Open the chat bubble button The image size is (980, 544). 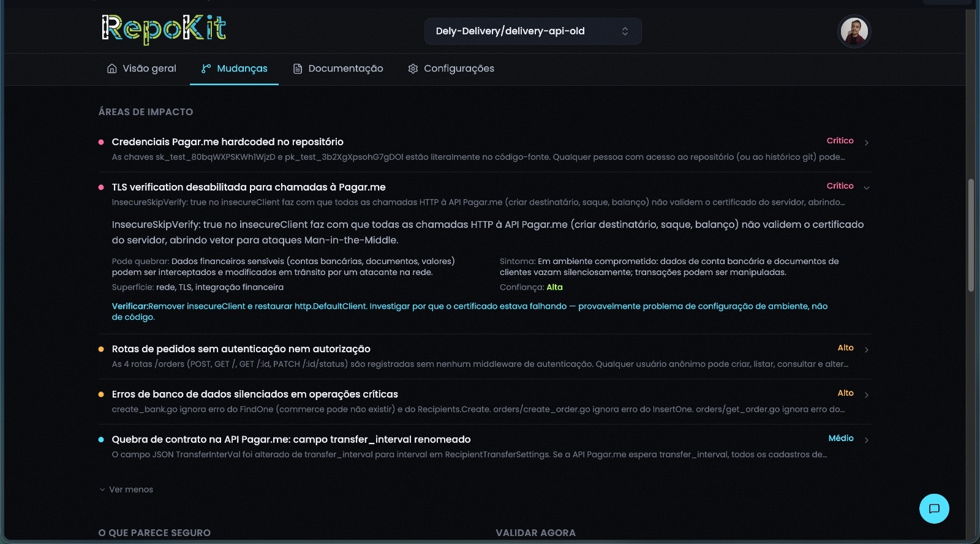pos(934,508)
